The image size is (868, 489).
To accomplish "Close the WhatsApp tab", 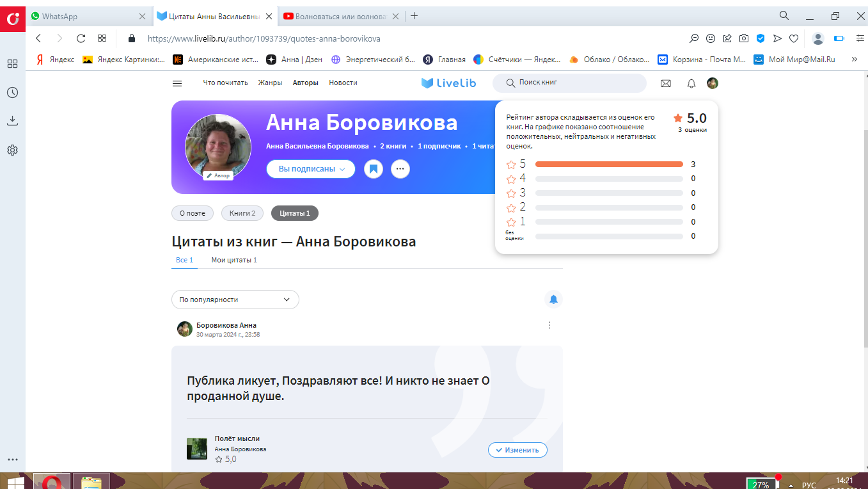I will [x=142, y=16].
